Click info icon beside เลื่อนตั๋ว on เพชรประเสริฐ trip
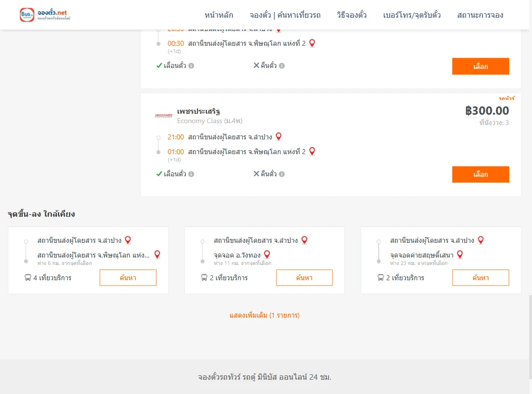Screen dimensions: 532x394 [x=191, y=174]
